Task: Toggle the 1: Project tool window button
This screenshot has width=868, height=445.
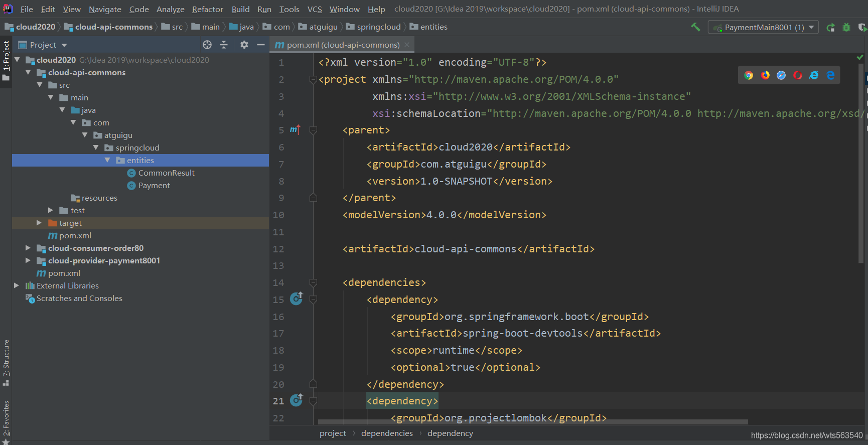Action: click(6, 61)
